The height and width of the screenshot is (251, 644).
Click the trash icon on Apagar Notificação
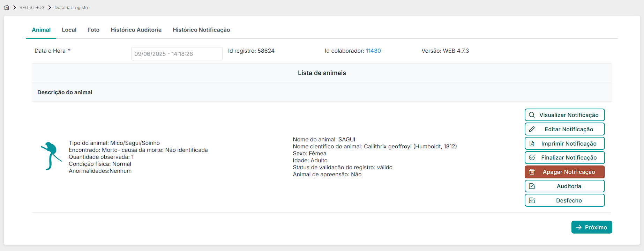point(532,172)
